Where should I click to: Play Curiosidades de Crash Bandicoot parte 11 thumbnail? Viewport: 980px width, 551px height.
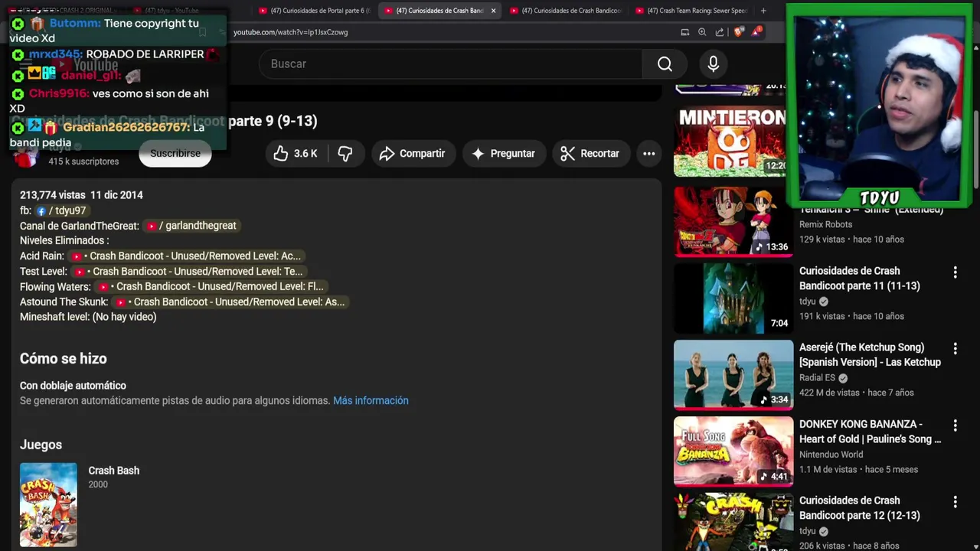733,298
